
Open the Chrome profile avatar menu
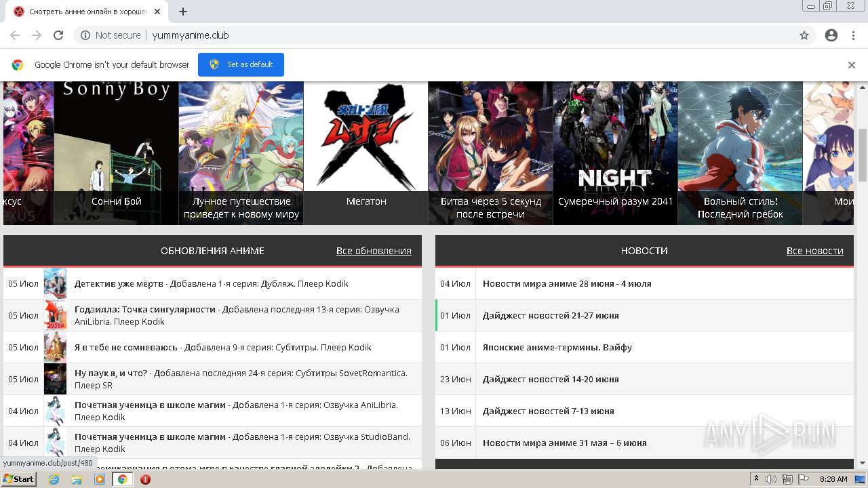click(831, 35)
